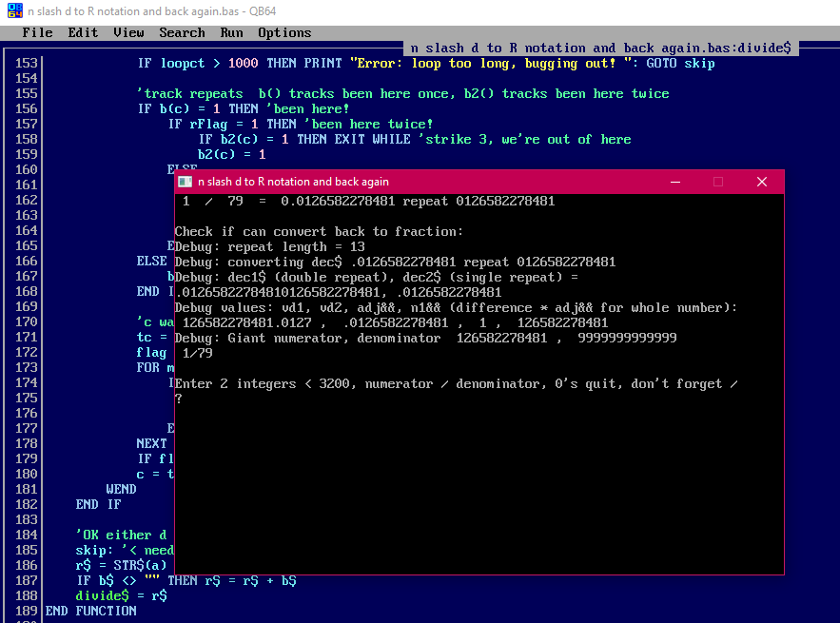Image resolution: width=840 pixels, height=623 pixels.
Task: Open the View menu
Action: pos(128,32)
